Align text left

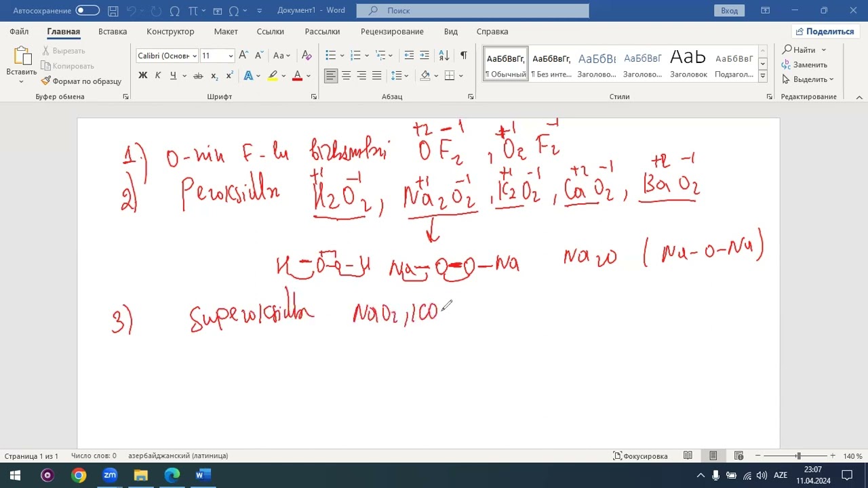click(331, 75)
